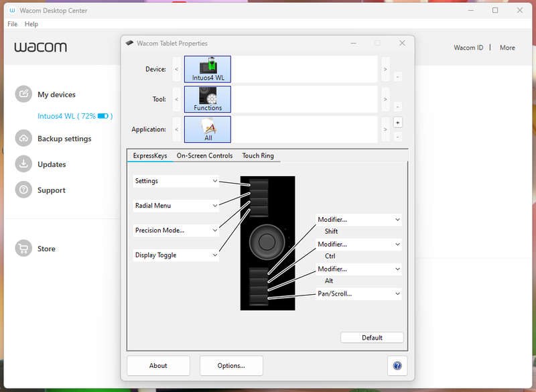Viewport: 536px width, 392px height.
Task: Select the Intuos4 WL device icon
Action: (208, 69)
